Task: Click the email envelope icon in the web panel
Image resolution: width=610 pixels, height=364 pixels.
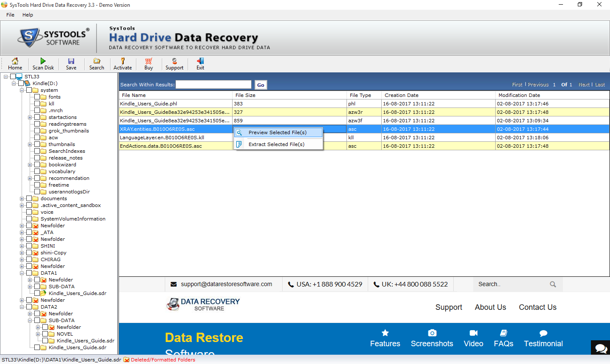Action: pos(174,284)
